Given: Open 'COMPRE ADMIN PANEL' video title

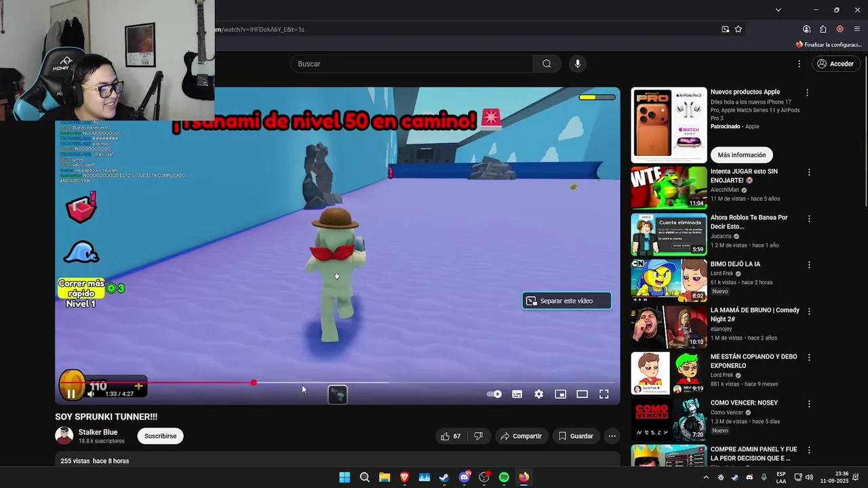Looking at the screenshot, I should (x=753, y=453).
